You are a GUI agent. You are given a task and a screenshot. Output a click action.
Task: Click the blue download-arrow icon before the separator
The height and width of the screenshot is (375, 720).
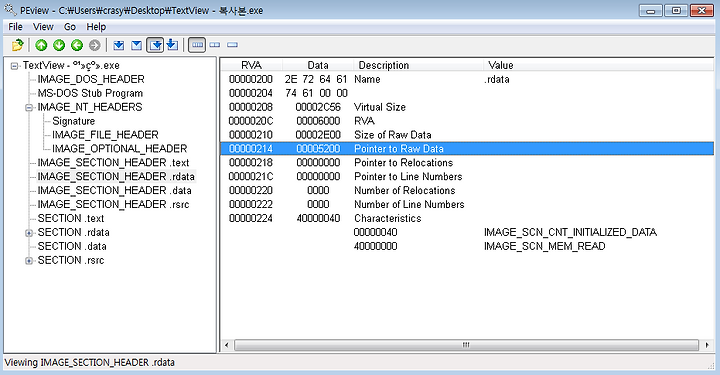coord(172,45)
